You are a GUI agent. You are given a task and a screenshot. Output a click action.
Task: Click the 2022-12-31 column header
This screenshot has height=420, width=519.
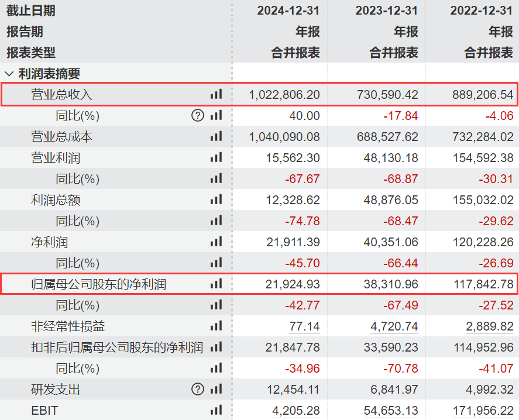(482, 11)
